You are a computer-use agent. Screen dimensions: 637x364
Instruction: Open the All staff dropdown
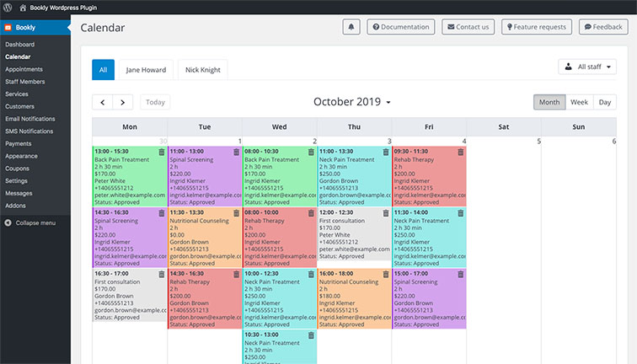pos(587,67)
